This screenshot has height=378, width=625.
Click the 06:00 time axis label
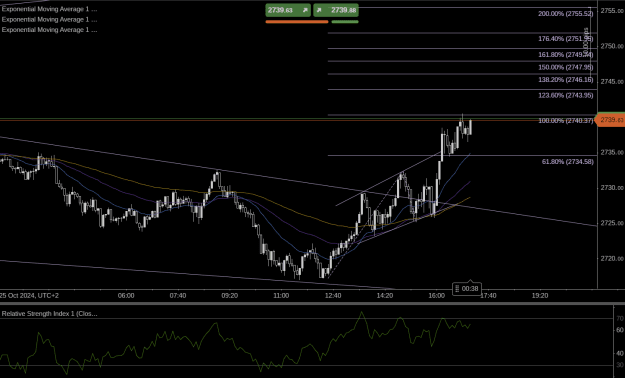(126, 295)
